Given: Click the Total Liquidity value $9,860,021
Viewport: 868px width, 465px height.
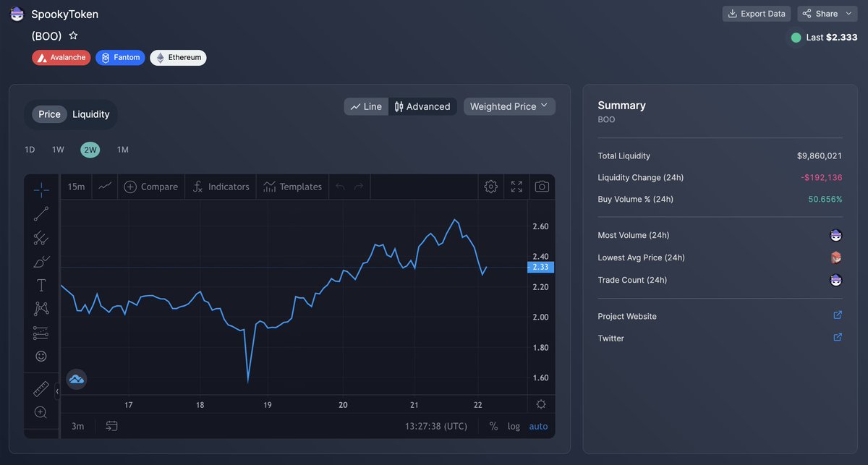Looking at the screenshot, I should [820, 155].
